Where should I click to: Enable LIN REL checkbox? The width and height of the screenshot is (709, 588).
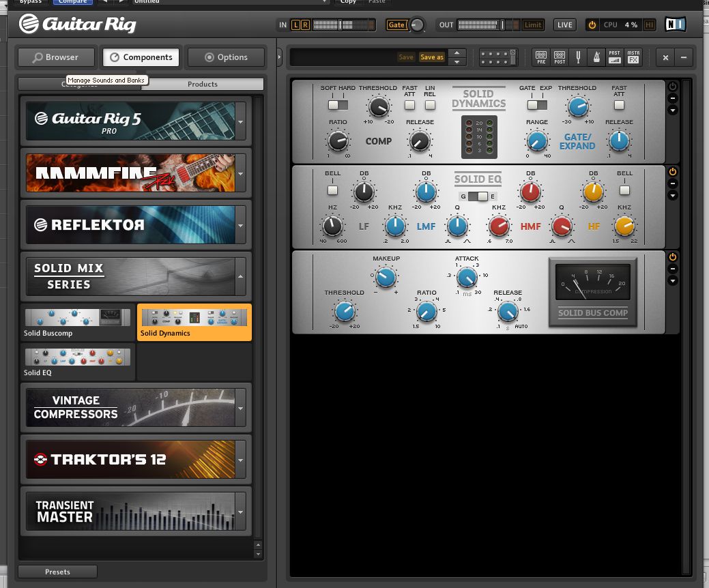pos(430,105)
